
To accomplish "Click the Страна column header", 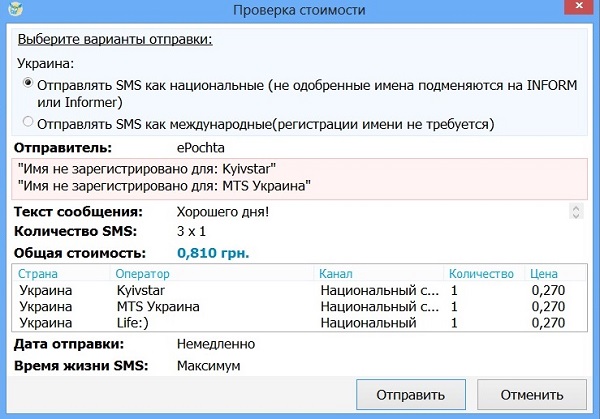I will tap(61, 274).
